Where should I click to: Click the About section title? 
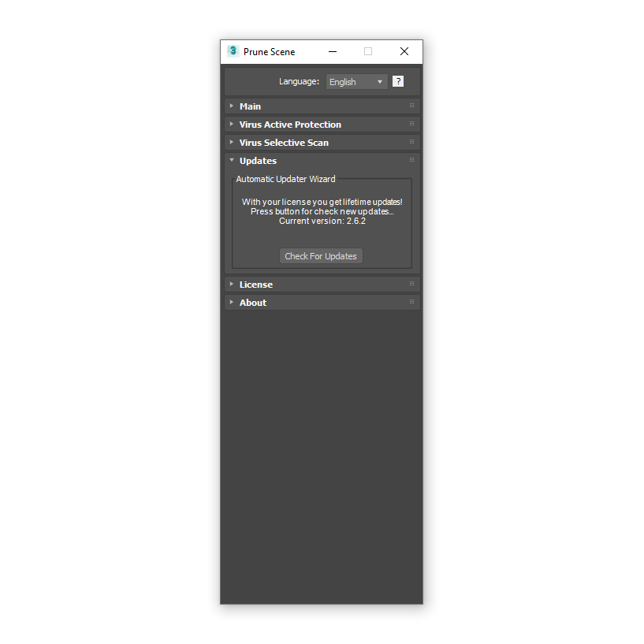tap(253, 303)
